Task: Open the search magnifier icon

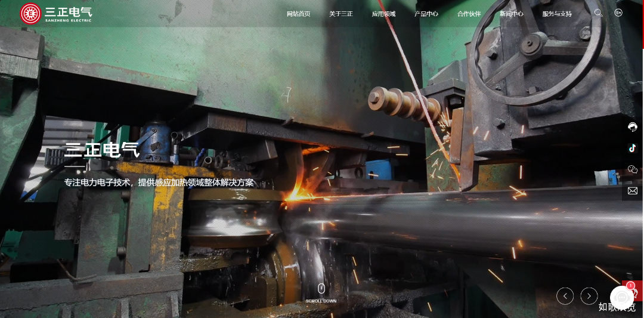Action: tap(599, 13)
